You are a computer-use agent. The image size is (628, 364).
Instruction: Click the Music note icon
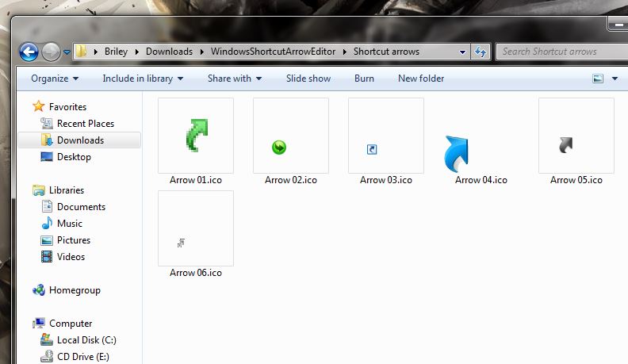(x=47, y=223)
